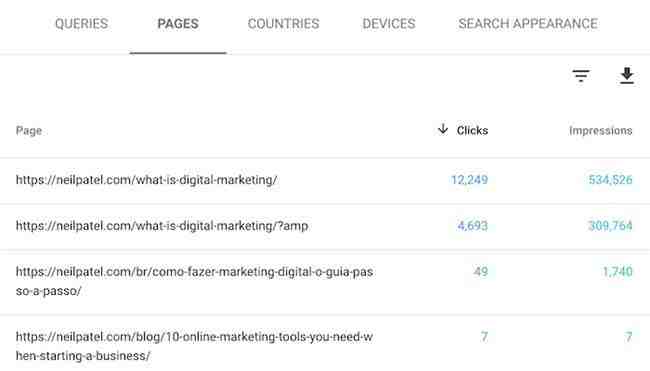Sort table by Impressions column header
The image size is (650, 371).
(x=601, y=131)
